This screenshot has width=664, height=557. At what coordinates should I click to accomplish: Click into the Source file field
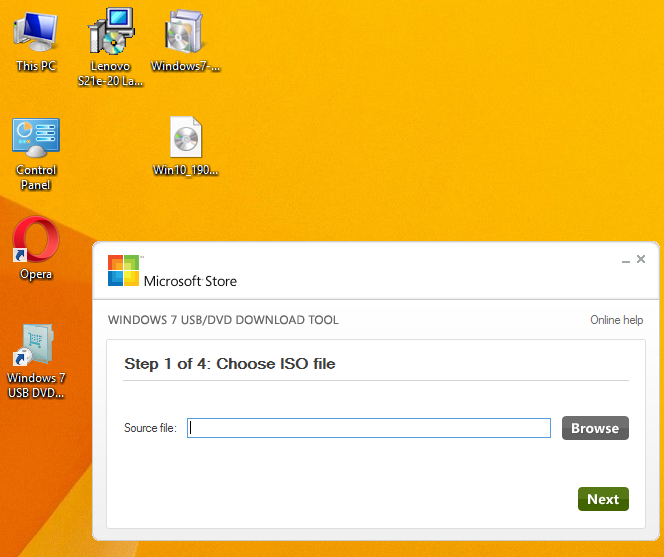point(369,428)
